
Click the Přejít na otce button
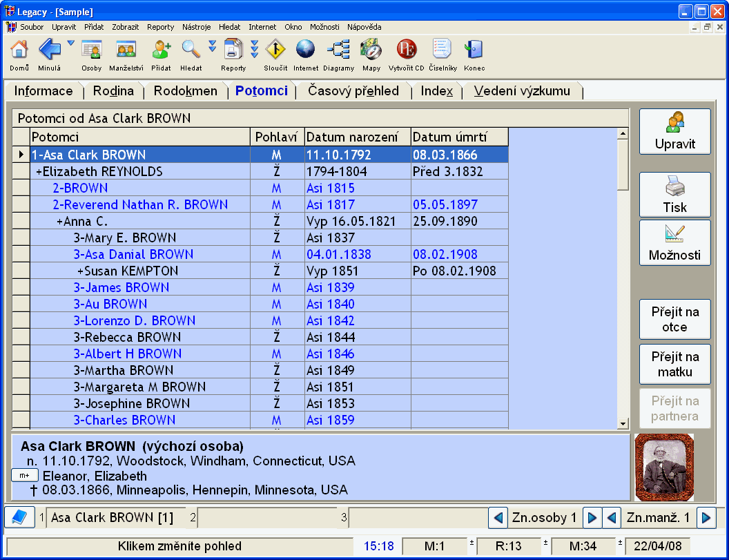click(x=674, y=320)
